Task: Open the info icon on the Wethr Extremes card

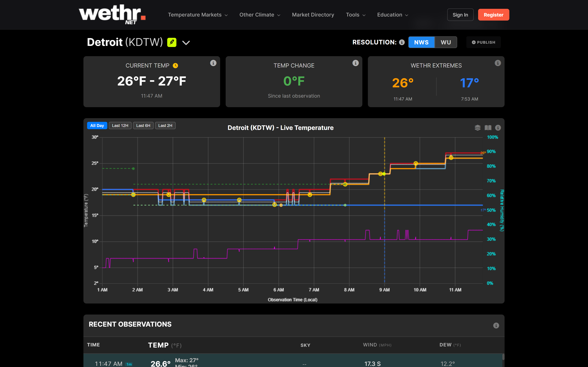Action: pos(498,63)
